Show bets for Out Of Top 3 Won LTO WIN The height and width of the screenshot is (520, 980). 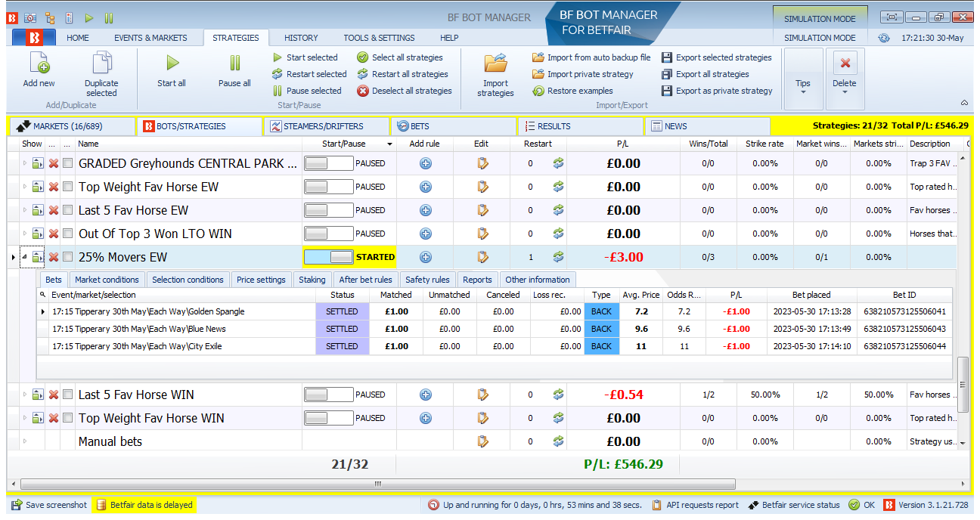click(38, 234)
